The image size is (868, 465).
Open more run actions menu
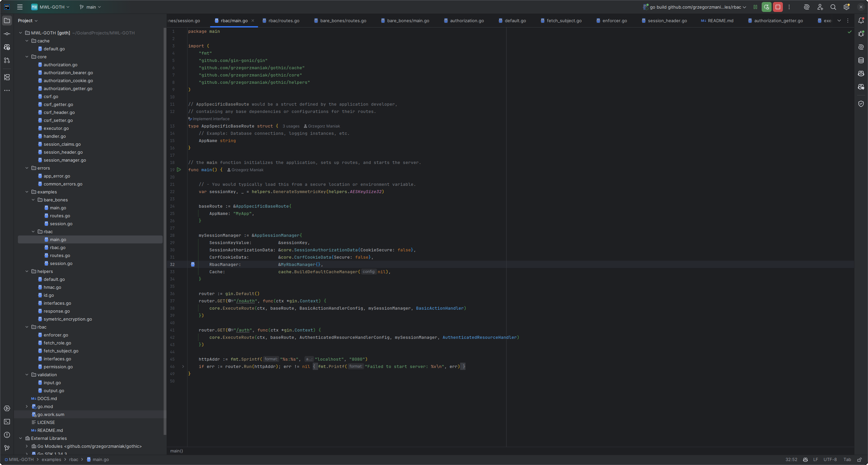click(789, 7)
